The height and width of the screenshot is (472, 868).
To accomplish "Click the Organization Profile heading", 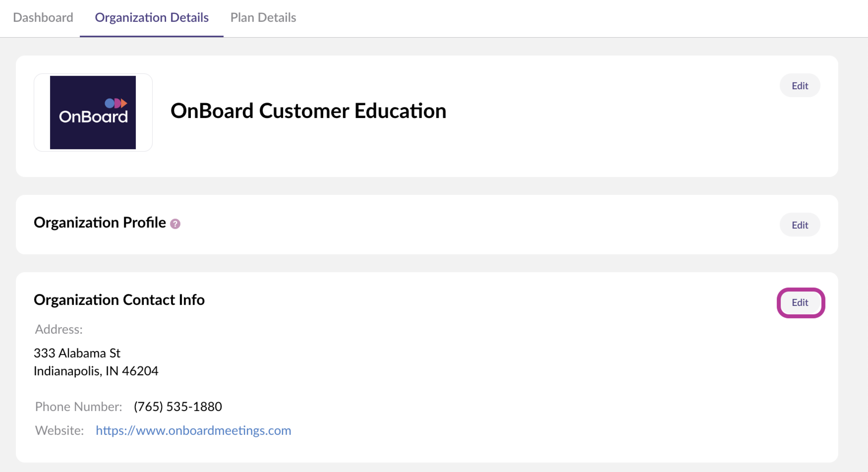I will click(100, 222).
